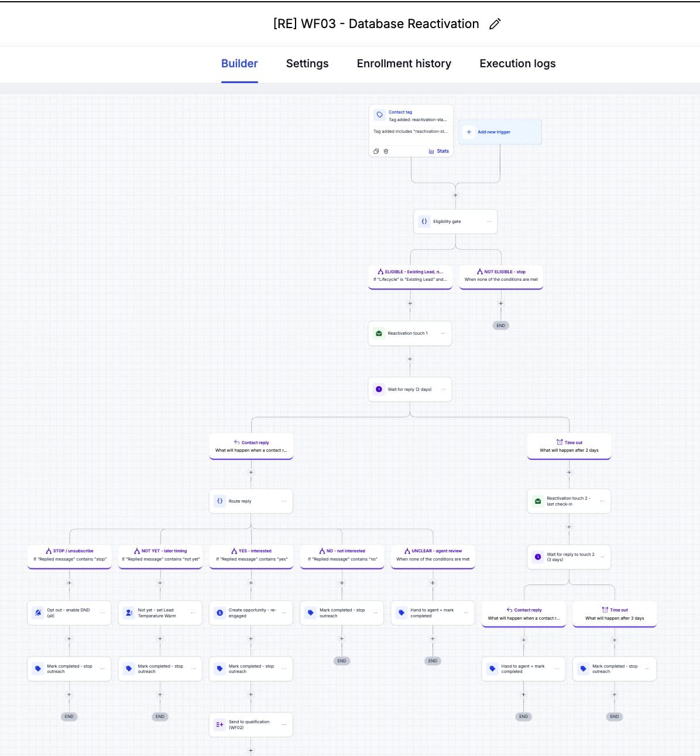Add step below trigger with plus
The height and width of the screenshot is (756, 700).
point(455,195)
